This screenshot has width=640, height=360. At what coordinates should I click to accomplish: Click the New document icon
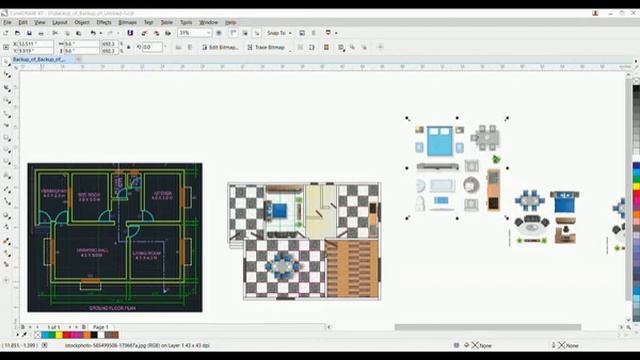pyautogui.click(x=6, y=33)
